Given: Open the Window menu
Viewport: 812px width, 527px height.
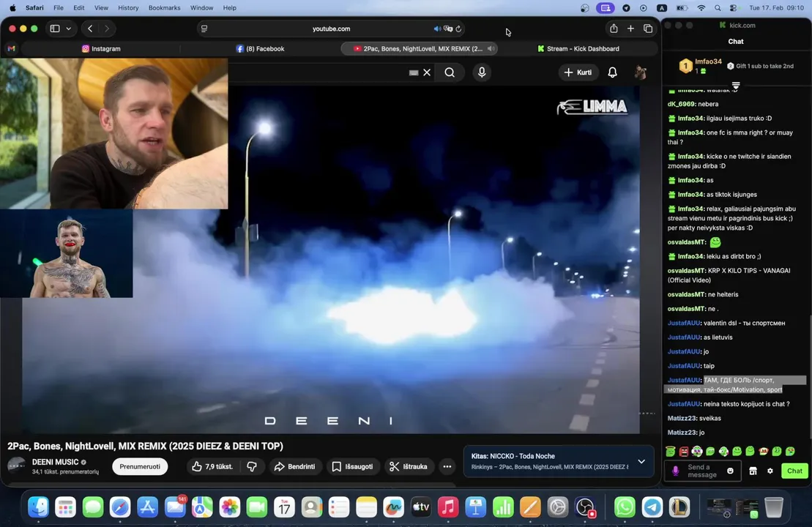Looking at the screenshot, I should tap(201, 8).
